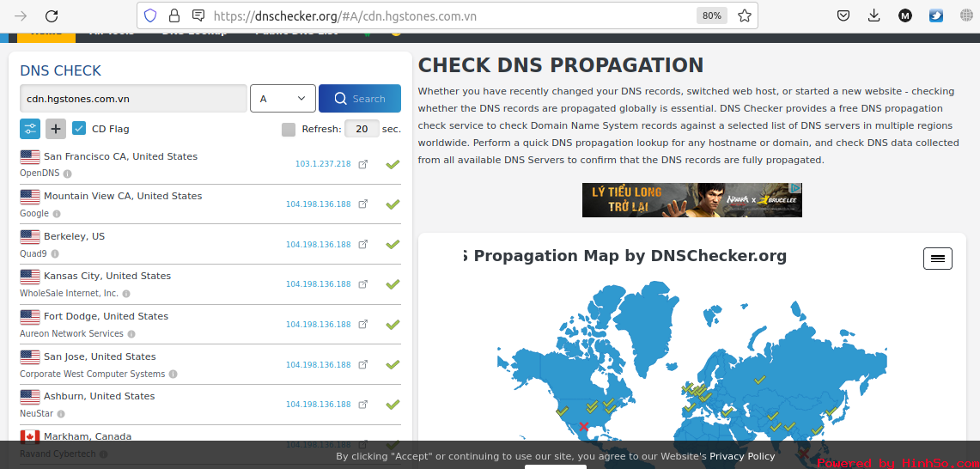View site security padlock info

174,16
